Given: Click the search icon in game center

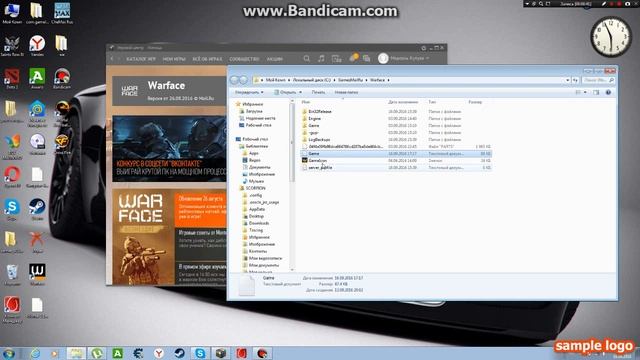Looking at the screenshot, I should pos(307,59).
